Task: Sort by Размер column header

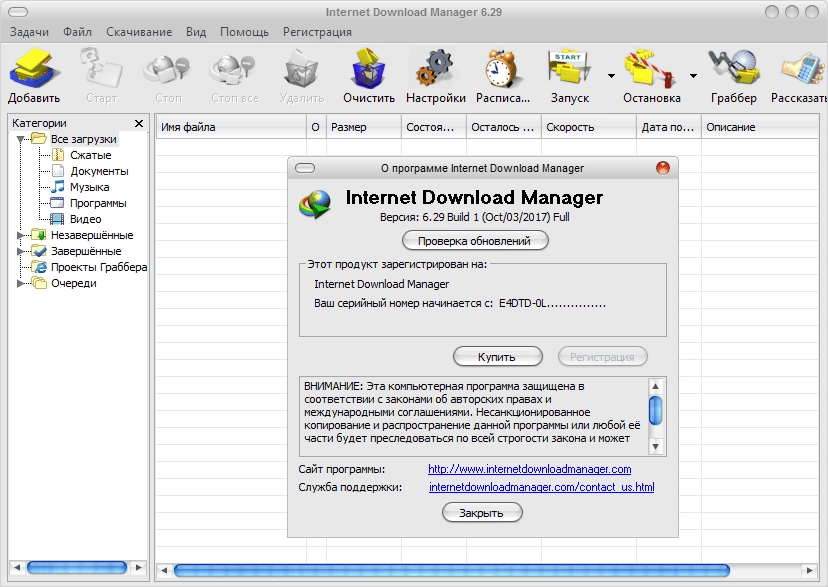Action: click(364, 127)
